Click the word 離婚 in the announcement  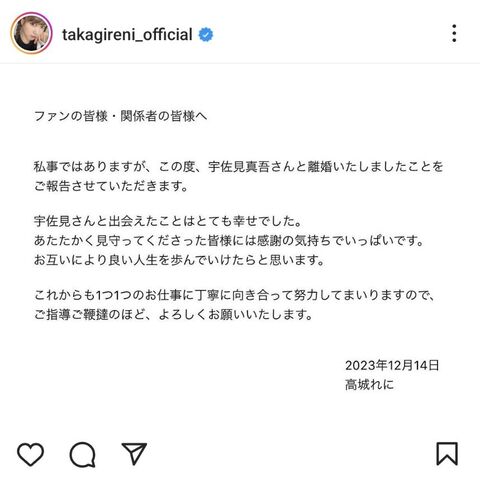(x=319, y=167)
